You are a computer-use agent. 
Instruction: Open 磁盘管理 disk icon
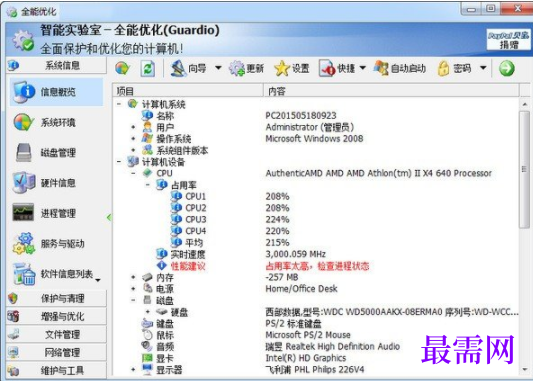pyautogui.click(x=24, y=153)
